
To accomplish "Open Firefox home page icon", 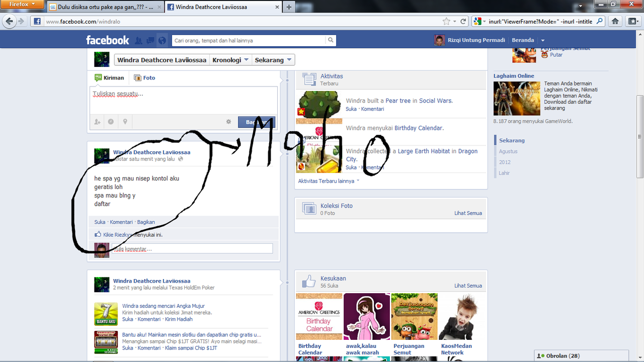I will (x=615, y=21).
